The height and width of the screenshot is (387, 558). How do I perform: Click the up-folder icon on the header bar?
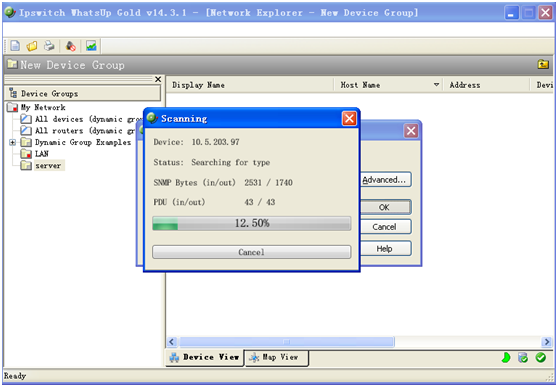click(x=543, y=64)
